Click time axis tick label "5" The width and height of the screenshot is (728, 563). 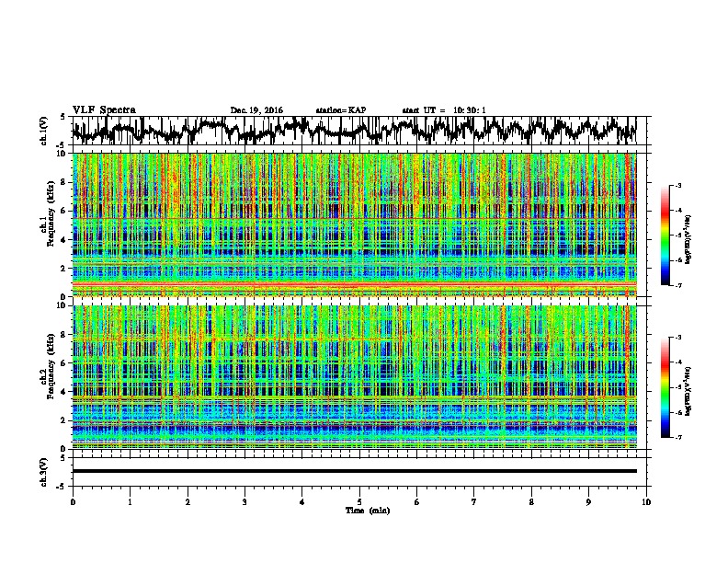[x=359, y=501]
